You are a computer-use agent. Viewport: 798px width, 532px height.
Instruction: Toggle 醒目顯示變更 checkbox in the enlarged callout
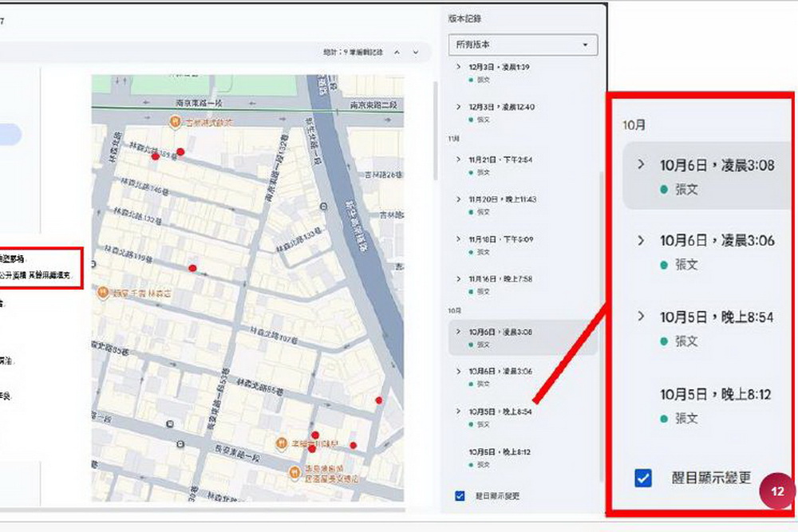point(643,478)
